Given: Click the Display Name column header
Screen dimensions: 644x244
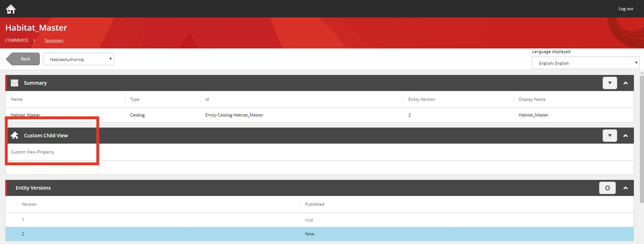Looking at the screenshot, I should coord(532,99).
